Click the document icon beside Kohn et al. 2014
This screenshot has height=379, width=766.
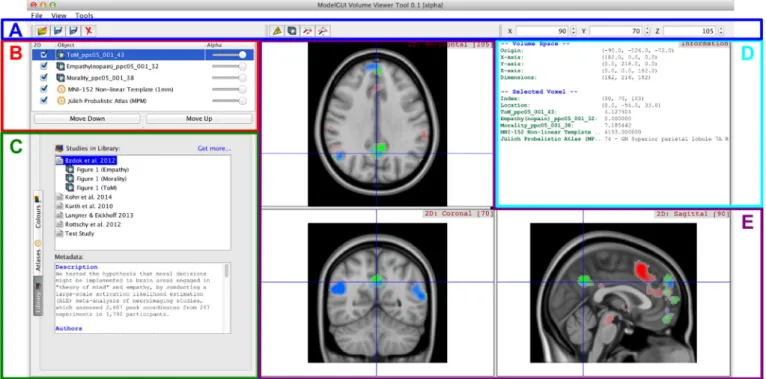pos(60,197)
